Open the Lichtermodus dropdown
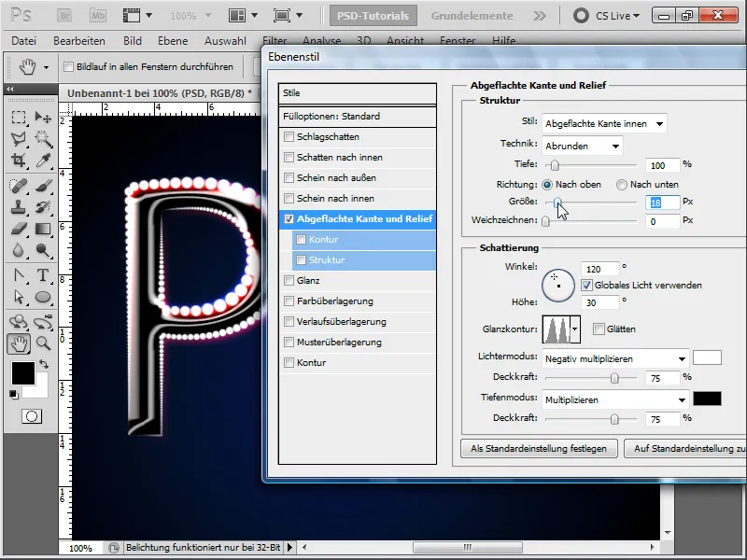Image resolution: width=747 pixels, height=560 pixels. 615,359
